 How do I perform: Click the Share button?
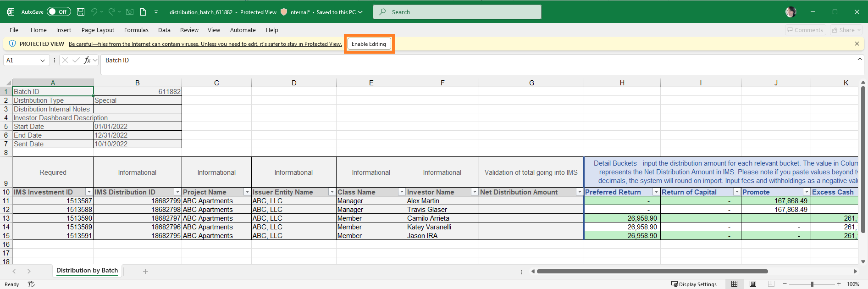point(846,30)
